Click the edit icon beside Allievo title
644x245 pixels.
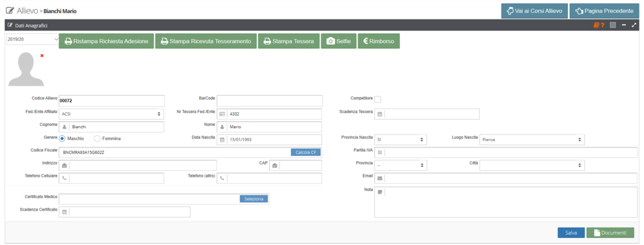(x=10, y=10)
